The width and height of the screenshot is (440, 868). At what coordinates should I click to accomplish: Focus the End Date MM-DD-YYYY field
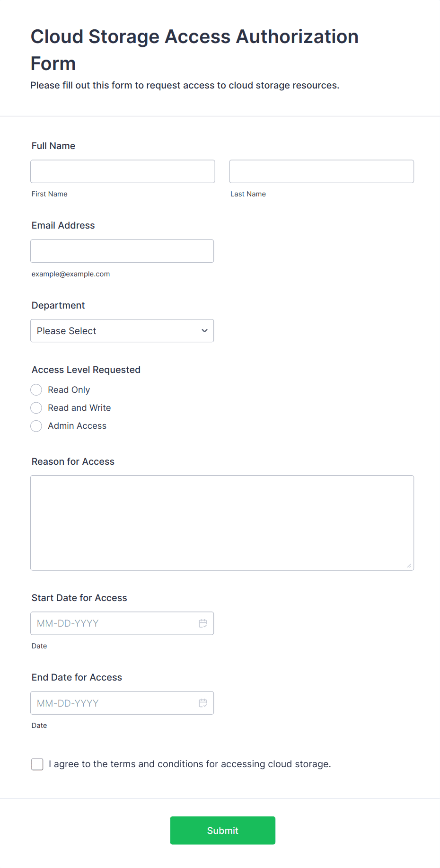point(122,703)
